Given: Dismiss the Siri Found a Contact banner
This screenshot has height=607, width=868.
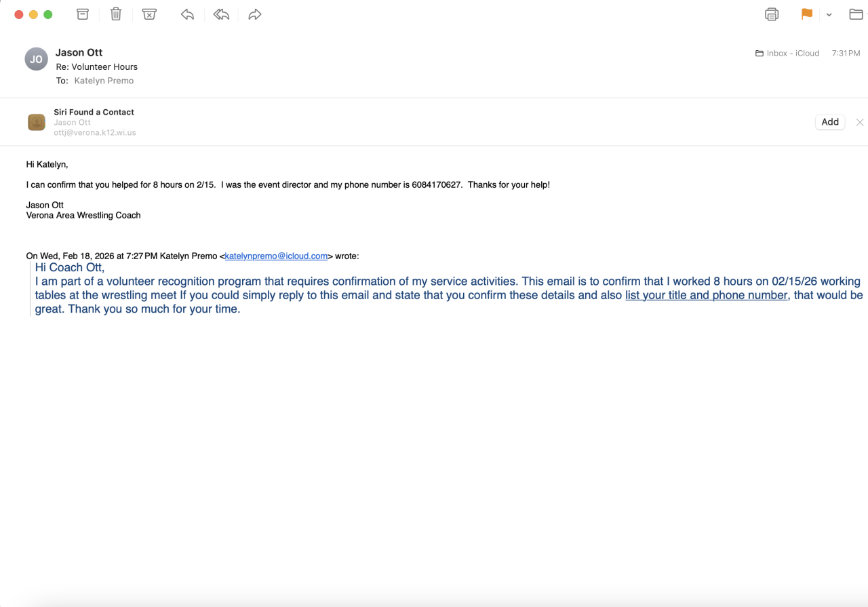Looking at the screenshot, I should coord(860,122).
